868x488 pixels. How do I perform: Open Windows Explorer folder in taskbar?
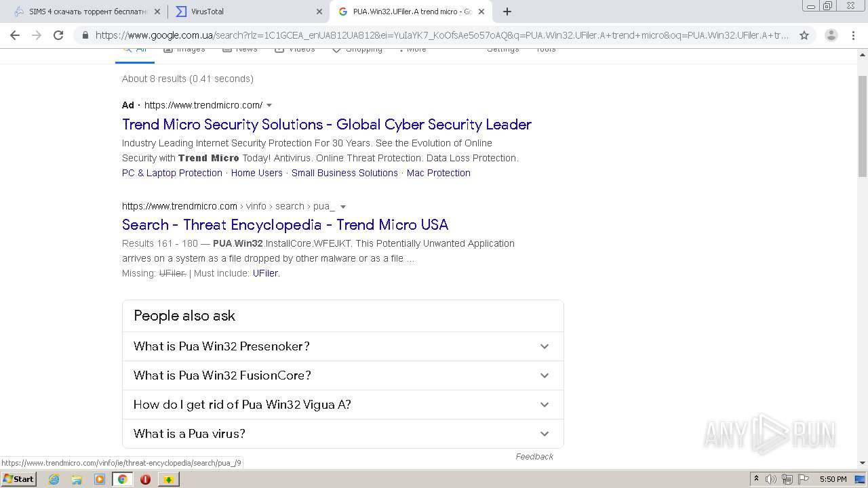[77, 479]
